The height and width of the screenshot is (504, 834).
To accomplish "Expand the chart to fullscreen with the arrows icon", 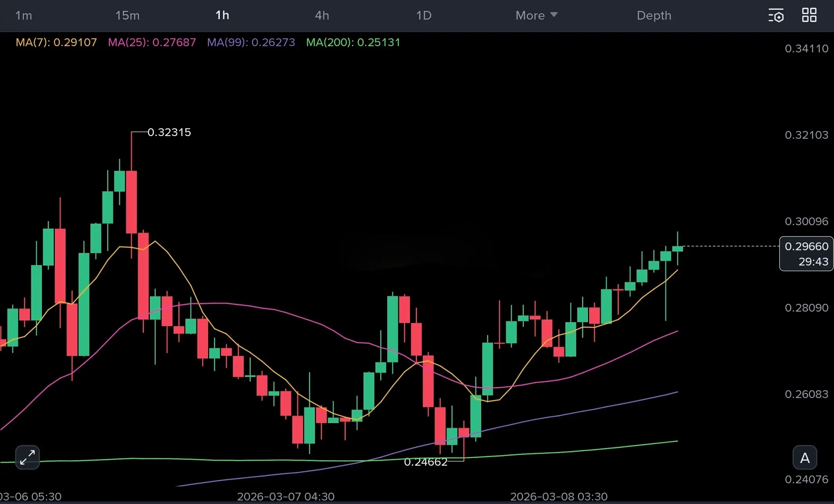I will coord(27,457).
